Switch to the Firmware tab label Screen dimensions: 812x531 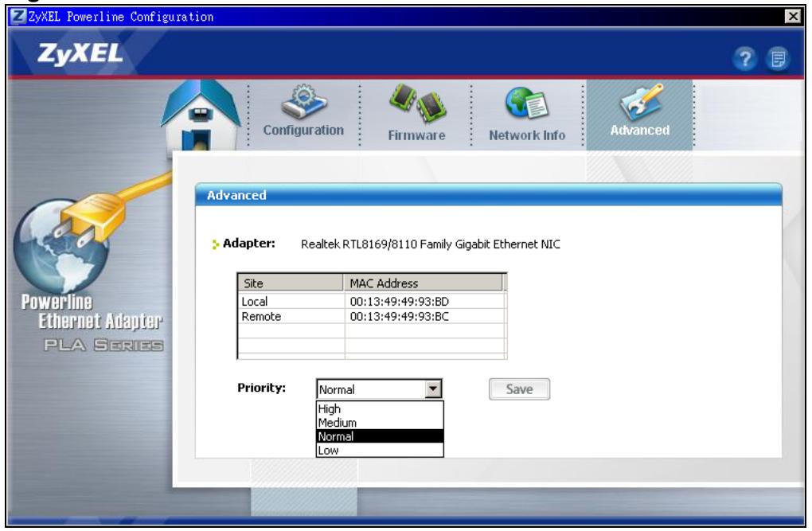417,135
